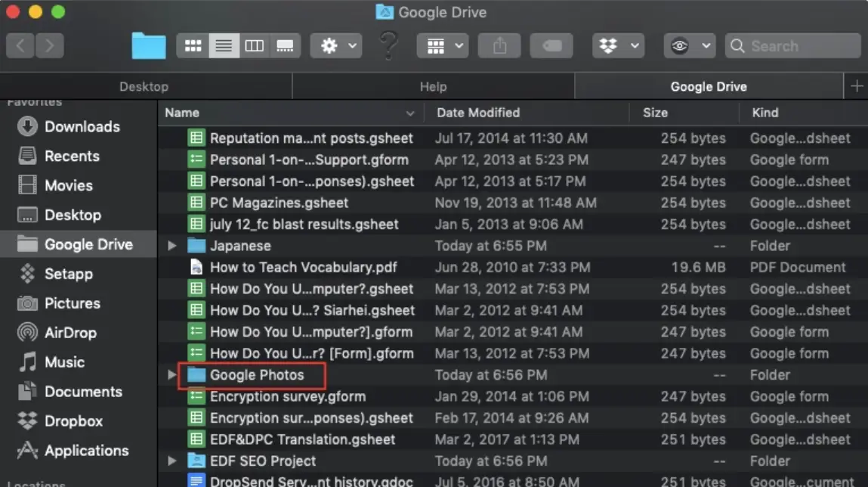Image resolution: width=868 pixels, height=487 pixels.
Task: Click the Edit Tags toolbar icon
Action: pyautogui.click(x=551, y=45)
